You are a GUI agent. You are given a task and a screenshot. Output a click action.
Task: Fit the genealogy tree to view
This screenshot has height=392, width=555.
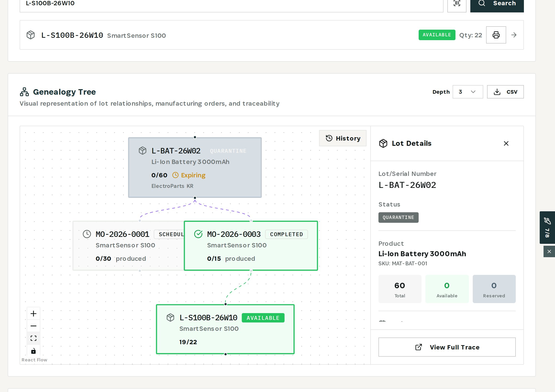pos(33,338)
